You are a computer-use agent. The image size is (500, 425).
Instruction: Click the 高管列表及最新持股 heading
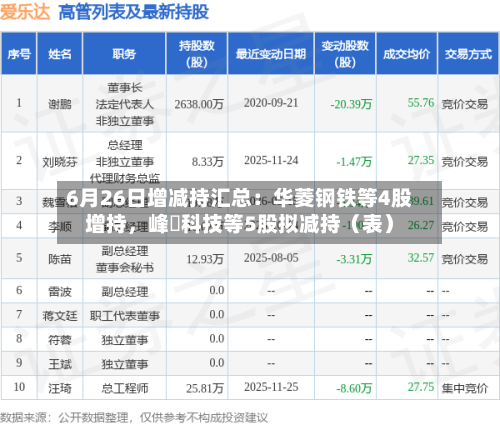(x=134, y=12)
